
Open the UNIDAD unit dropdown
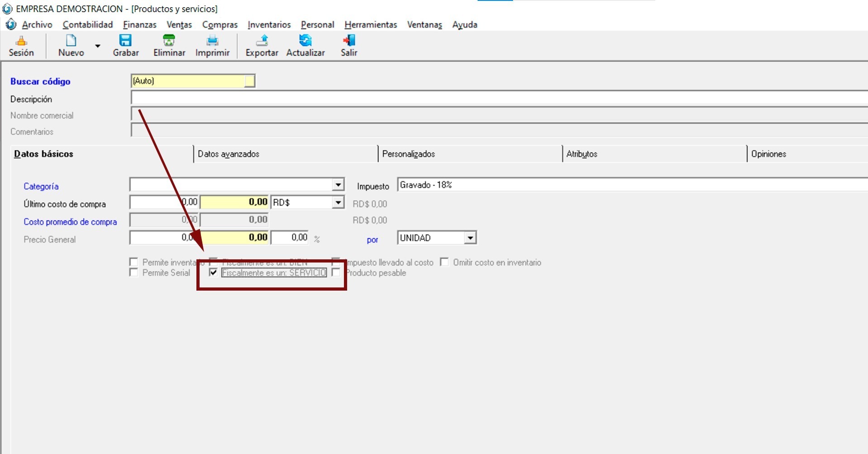(470, 238)
